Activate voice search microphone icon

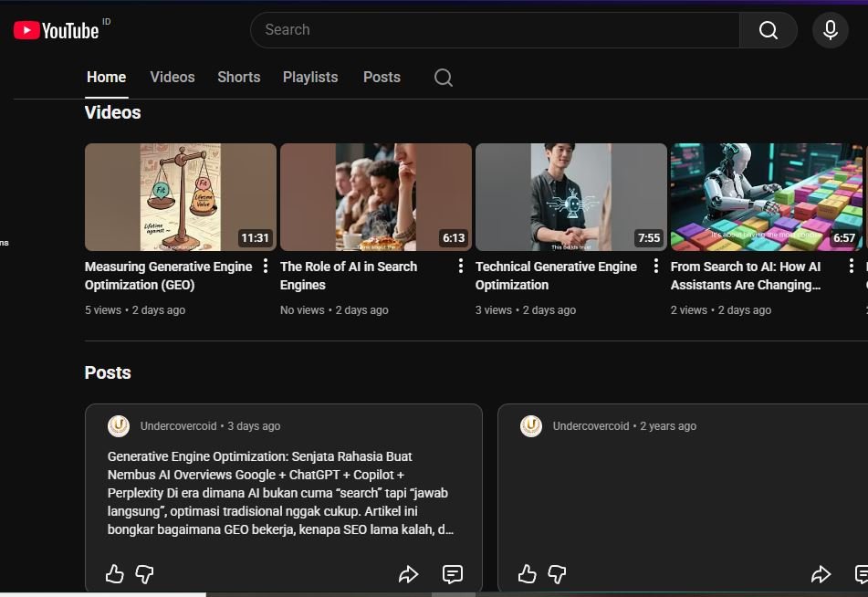830,30
